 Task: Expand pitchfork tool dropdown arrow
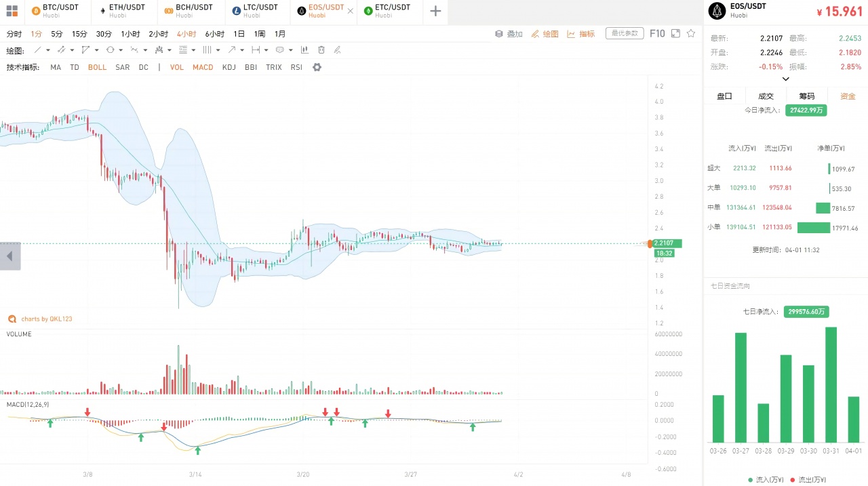170,50
